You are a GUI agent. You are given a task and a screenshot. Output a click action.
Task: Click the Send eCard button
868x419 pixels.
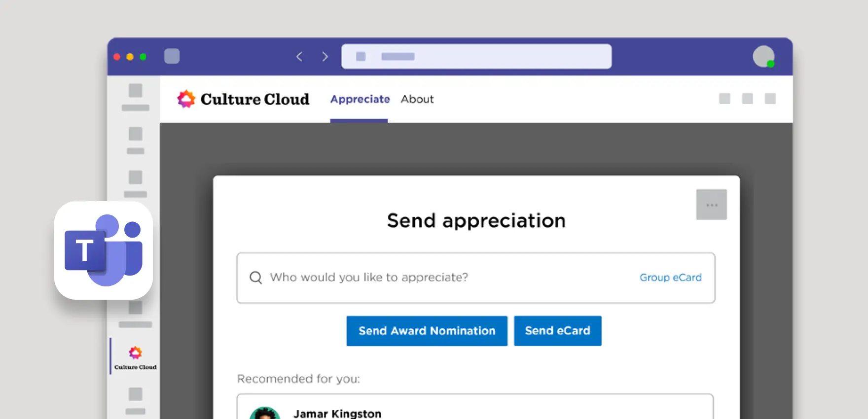point(557,331)
